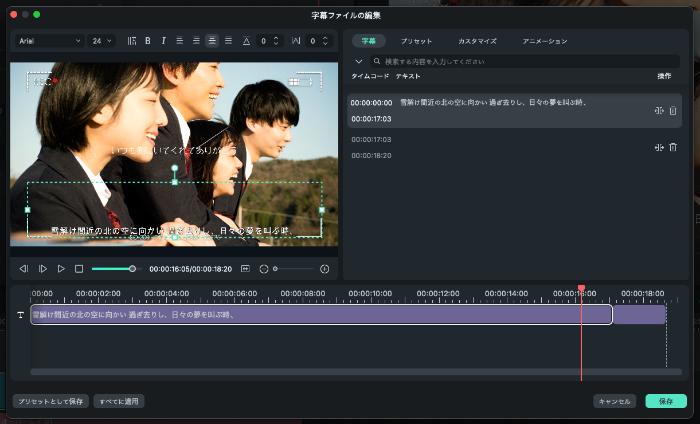The image size is (700, 424).
Task: Justify the subtitle text
Action: coord(229,41)
